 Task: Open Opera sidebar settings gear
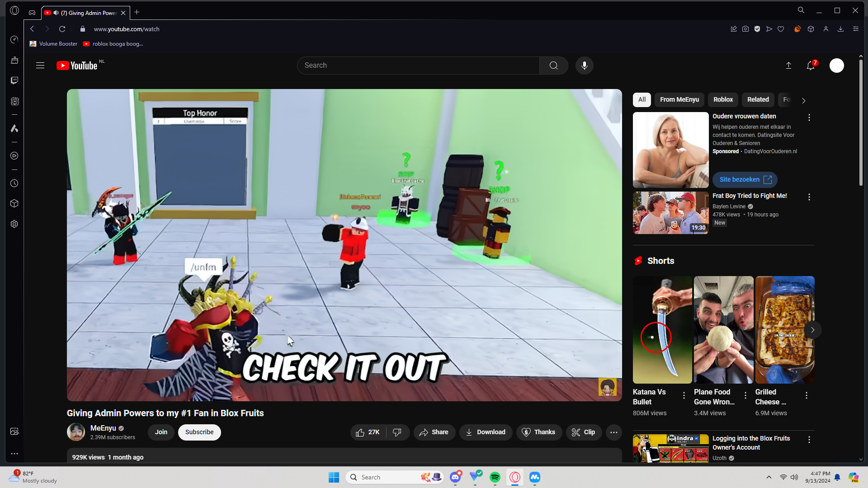point(14,224)
